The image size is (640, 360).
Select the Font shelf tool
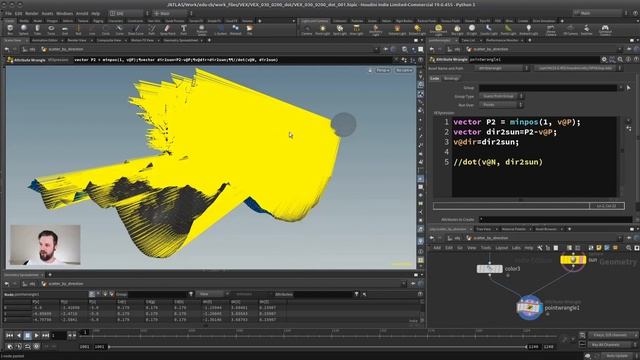coord(184,29)
